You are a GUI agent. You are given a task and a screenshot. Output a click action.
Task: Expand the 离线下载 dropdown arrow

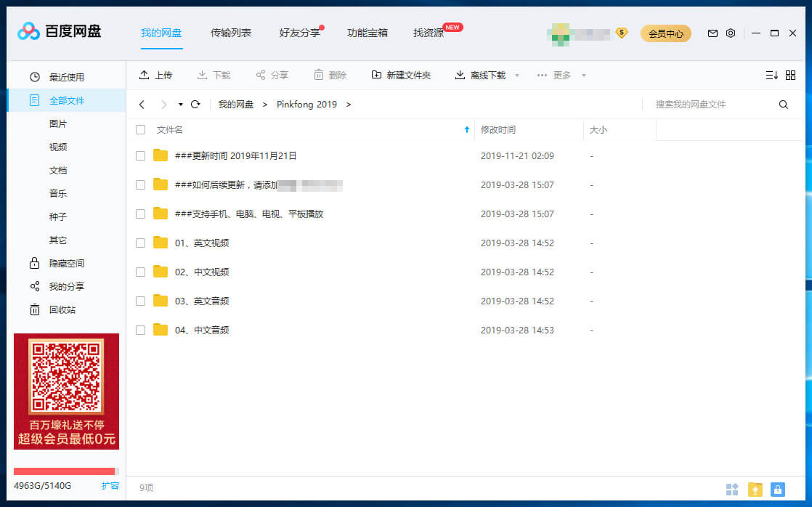point(517,76)
